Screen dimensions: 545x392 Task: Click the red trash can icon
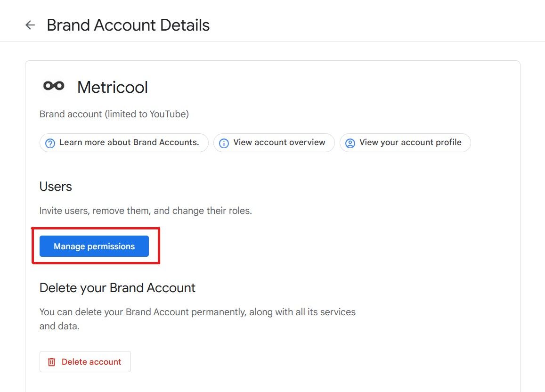click(x=52, y=362)
